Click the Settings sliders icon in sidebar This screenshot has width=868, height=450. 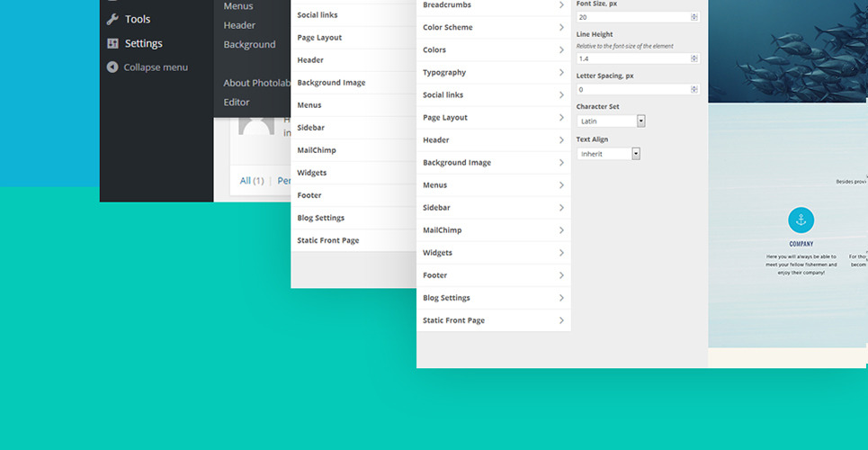(112, 43)
